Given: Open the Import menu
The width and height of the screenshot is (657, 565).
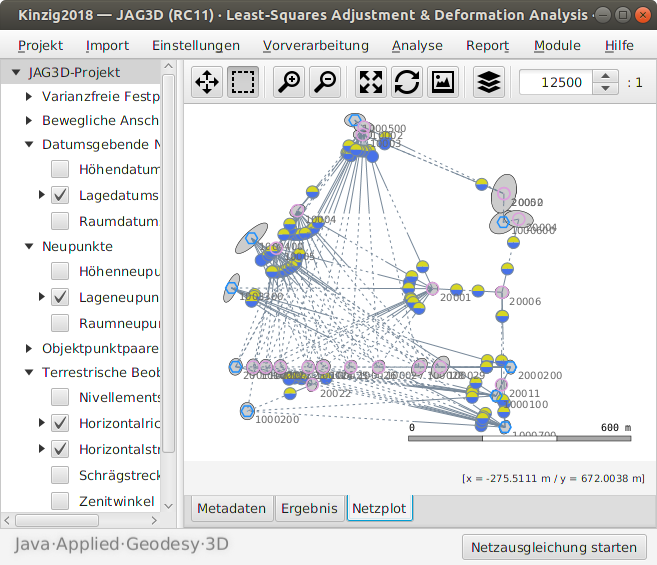Looking at the screenshot, I should point(107,45).
